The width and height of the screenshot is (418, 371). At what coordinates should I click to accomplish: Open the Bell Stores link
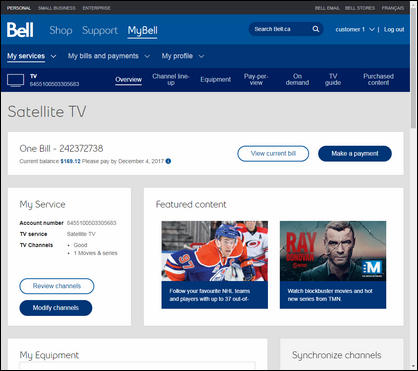coord(360,8)
